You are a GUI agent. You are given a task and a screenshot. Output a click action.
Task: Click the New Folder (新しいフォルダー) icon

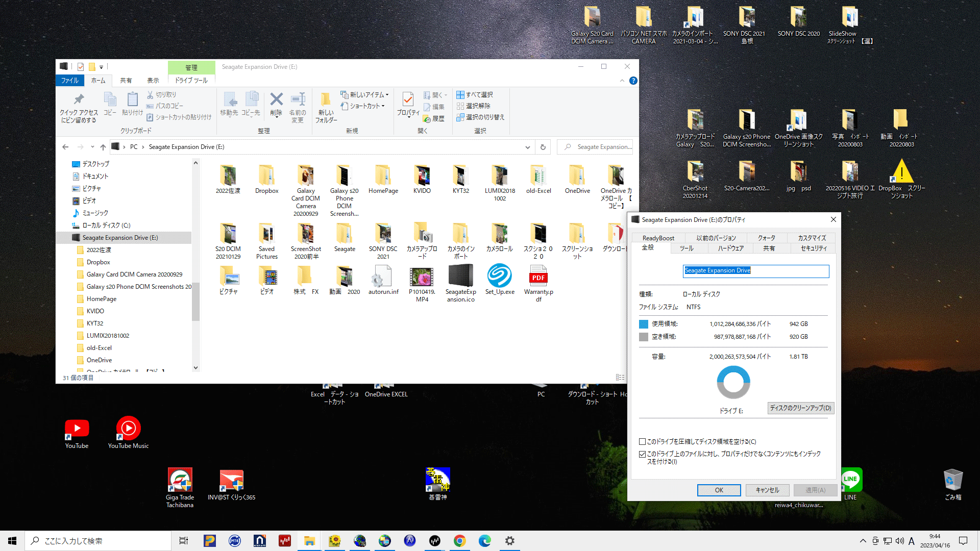pos(326,108)
